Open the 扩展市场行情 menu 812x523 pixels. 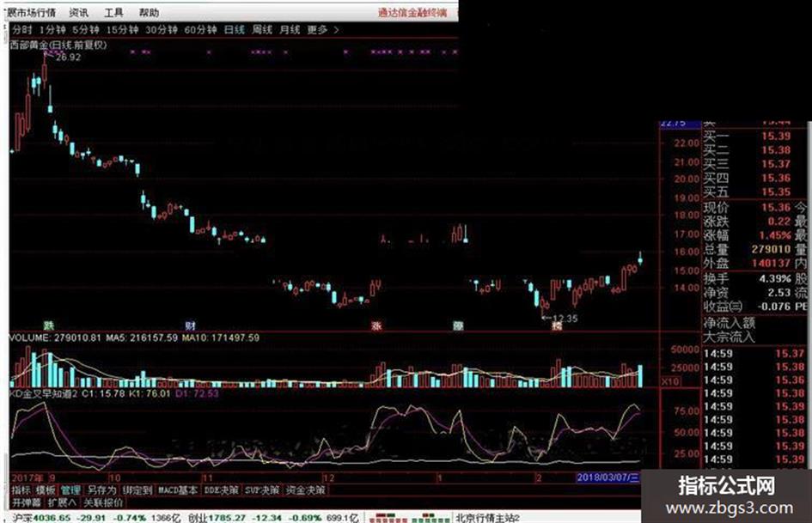31,12
